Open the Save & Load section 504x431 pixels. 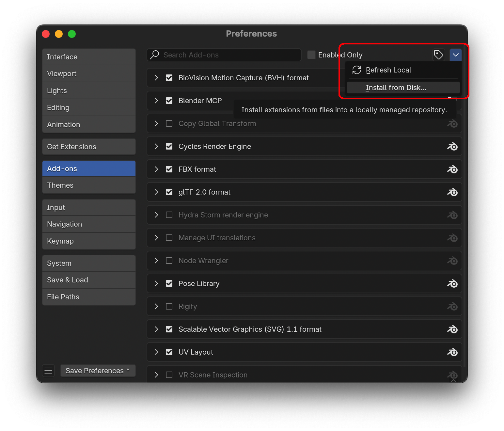click(x=89, y=280)
